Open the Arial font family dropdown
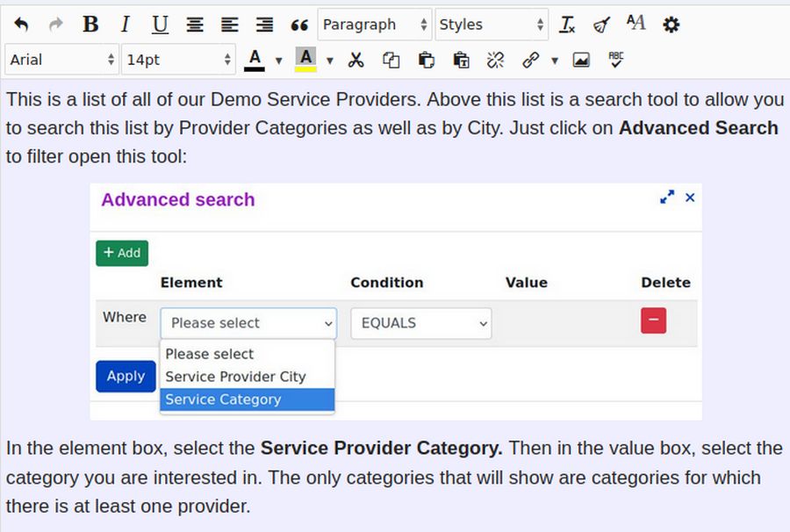Image resolution: width=790 pixels, height=532 pixels. [x=61, y=60]
